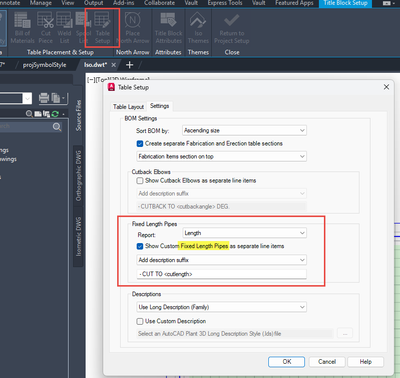Screen dimensions: 400x378
Task: Switch to the projSymbolStyle drawing tab
Action: pos(44,65)
